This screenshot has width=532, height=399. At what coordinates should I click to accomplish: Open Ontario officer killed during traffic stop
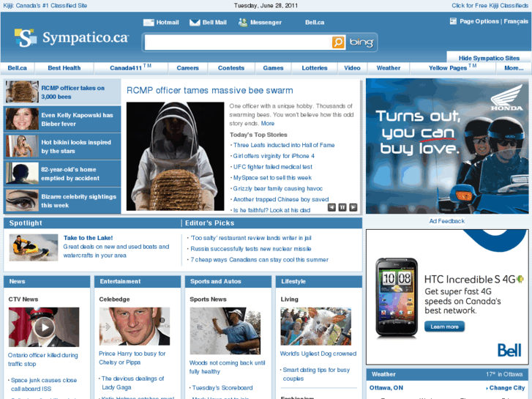point(42,359)
